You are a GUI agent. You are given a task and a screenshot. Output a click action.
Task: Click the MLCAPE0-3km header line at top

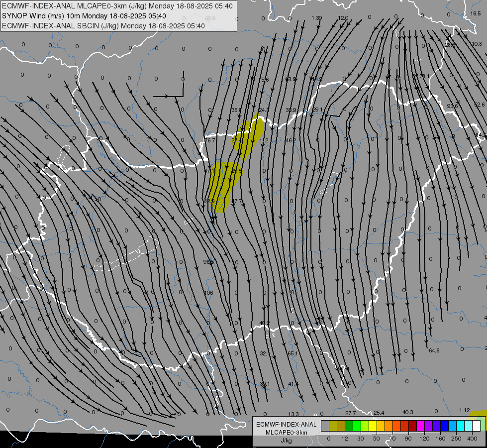(x=117, y=6)
